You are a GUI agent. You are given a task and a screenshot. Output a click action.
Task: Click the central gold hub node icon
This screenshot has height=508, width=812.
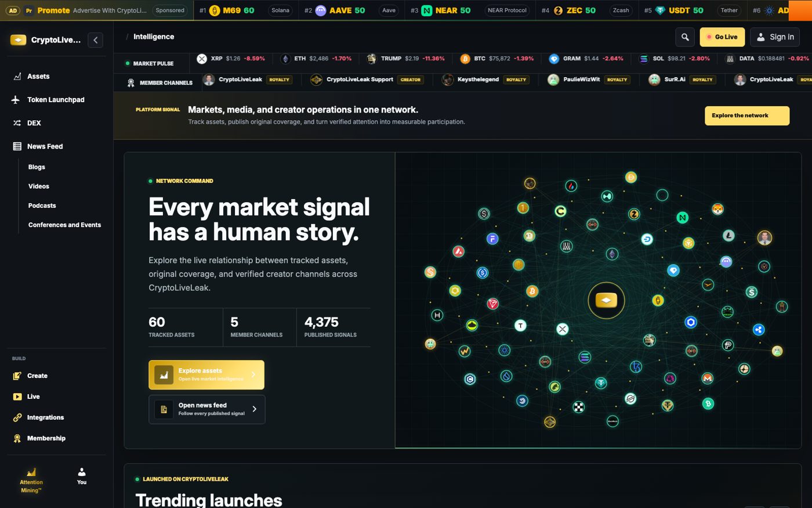click(x=606, y=300)
